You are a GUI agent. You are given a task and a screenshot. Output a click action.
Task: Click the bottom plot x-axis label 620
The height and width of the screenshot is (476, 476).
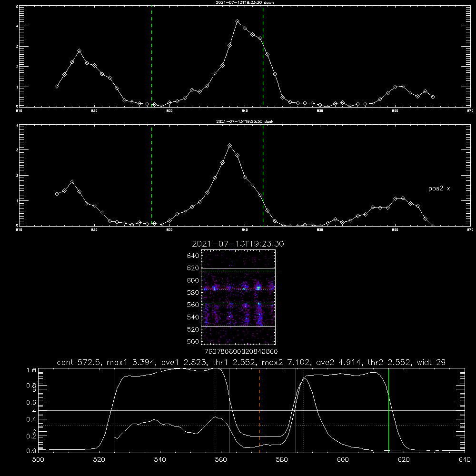tap(404, 460)
